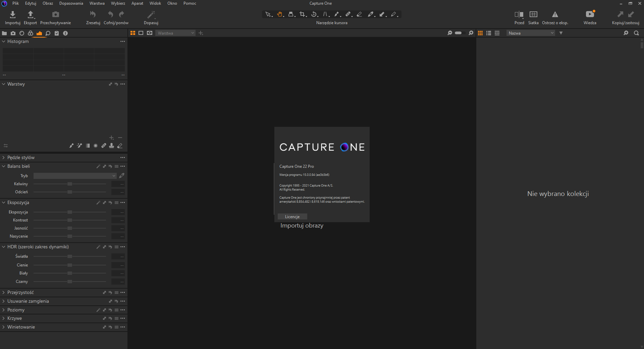Expand the Pędzle stylów panel

click(4, 157)
